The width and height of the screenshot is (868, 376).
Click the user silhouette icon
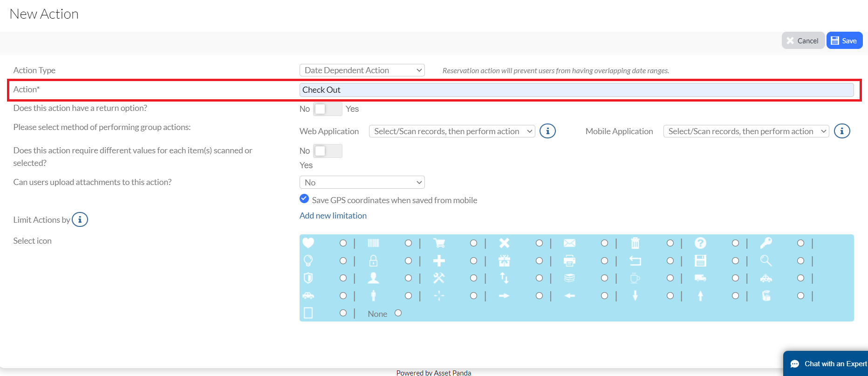373,278
